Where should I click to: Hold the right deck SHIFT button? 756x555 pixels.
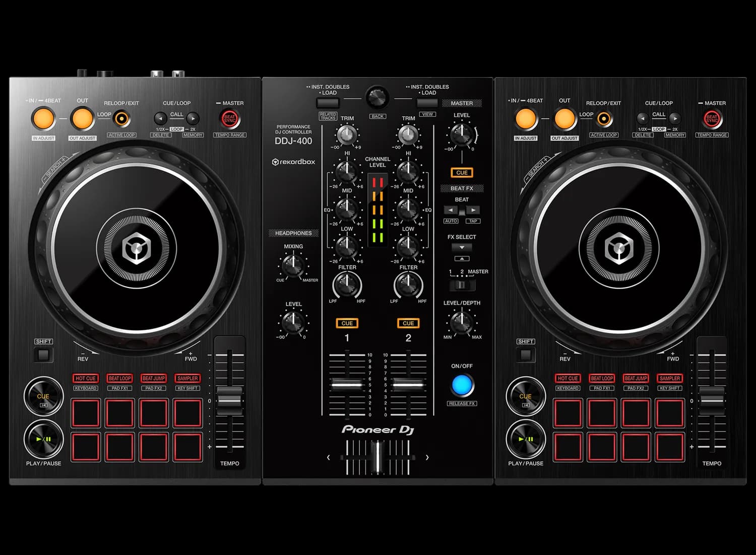click(526, 355)
